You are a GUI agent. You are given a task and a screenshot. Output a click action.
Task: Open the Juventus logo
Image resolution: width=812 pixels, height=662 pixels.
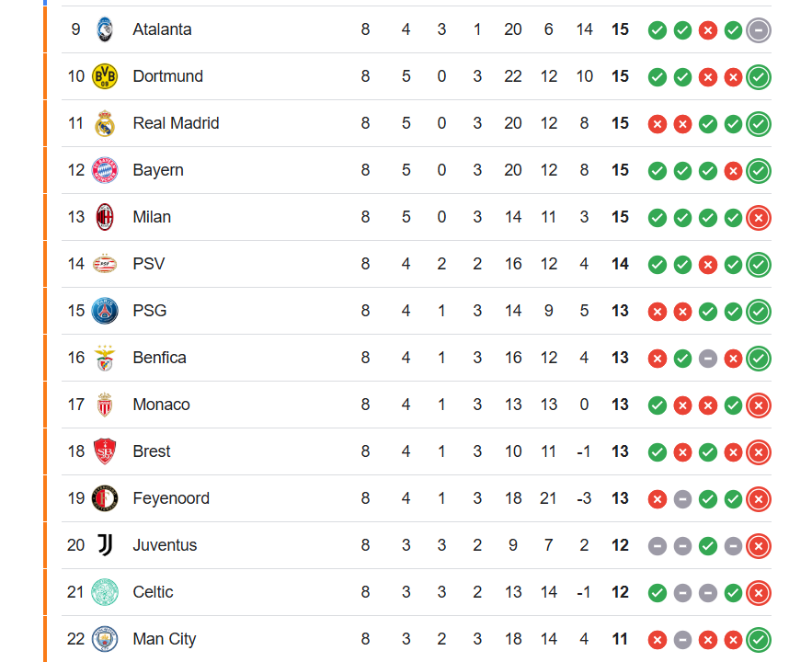coord(105,545)
